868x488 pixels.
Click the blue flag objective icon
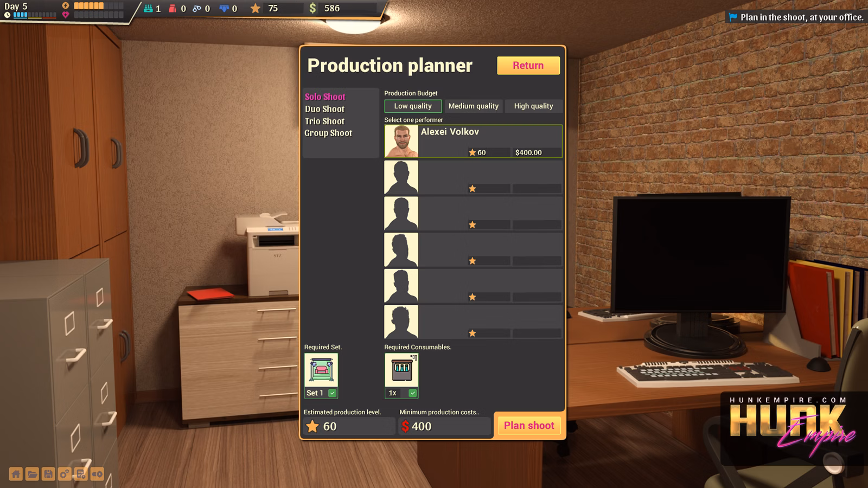pyautogui.click(x=733, y=17)
